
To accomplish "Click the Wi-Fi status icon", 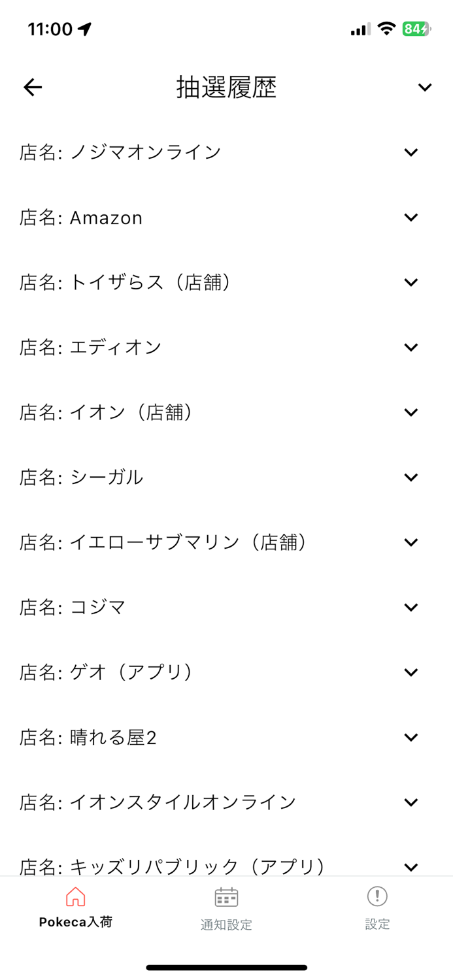I will (x=387, y=29).
